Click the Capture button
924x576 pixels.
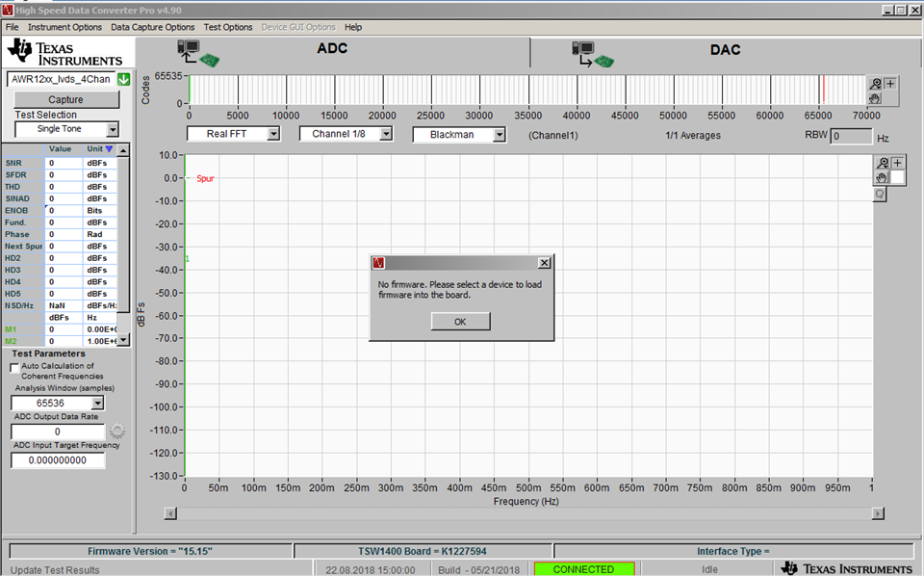pos(66,99)
